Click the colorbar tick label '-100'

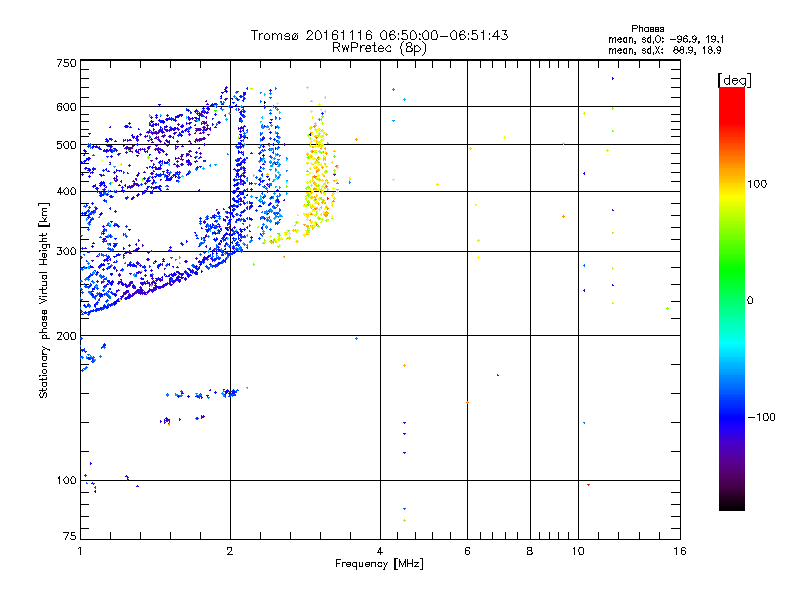[x=761, y=417]
